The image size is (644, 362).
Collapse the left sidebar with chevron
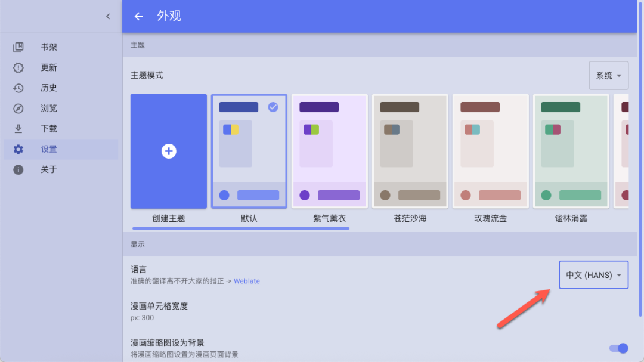[x=108, y=16]
